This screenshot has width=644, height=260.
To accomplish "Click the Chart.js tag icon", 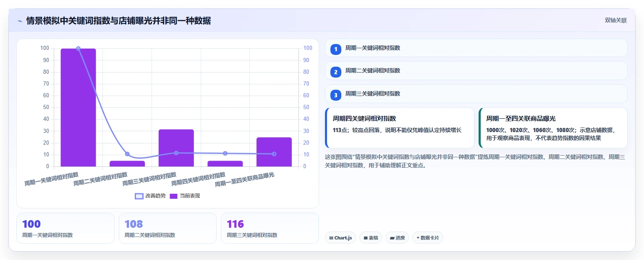I will point(331,238).
